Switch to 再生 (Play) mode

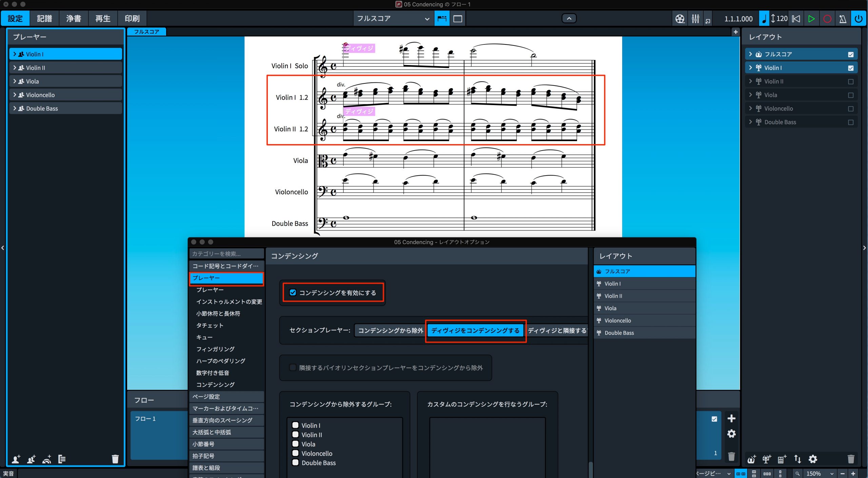click(103, 19)
